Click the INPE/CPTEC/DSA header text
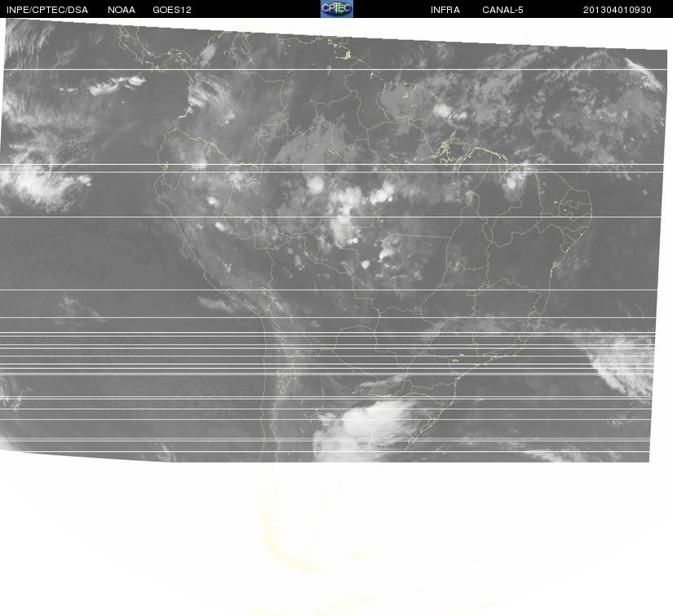This screenshot has width=673, height=616. click(47, 10)
